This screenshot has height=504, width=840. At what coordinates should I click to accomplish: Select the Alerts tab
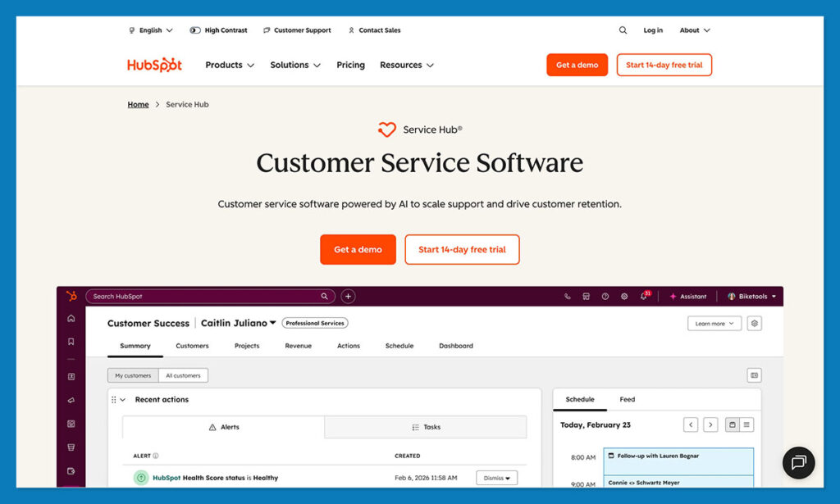click(x=223, y=427)
